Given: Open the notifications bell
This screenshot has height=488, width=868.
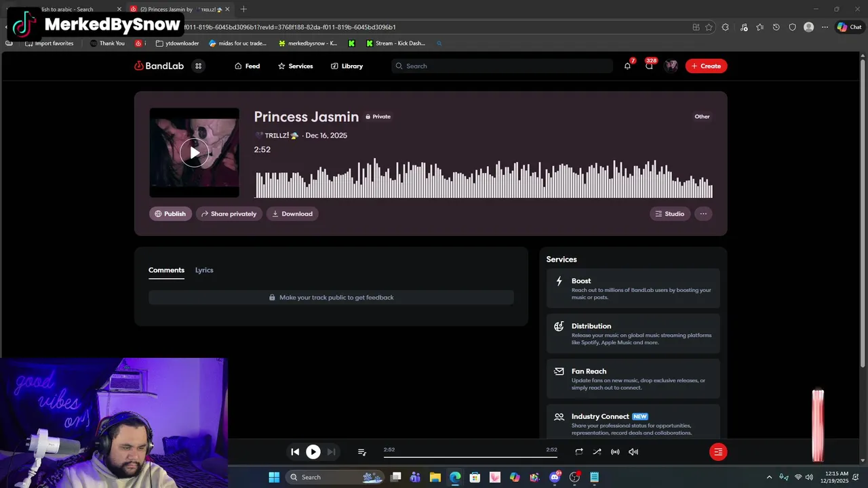Looking at the screenshot, I should tap(627, 66).
